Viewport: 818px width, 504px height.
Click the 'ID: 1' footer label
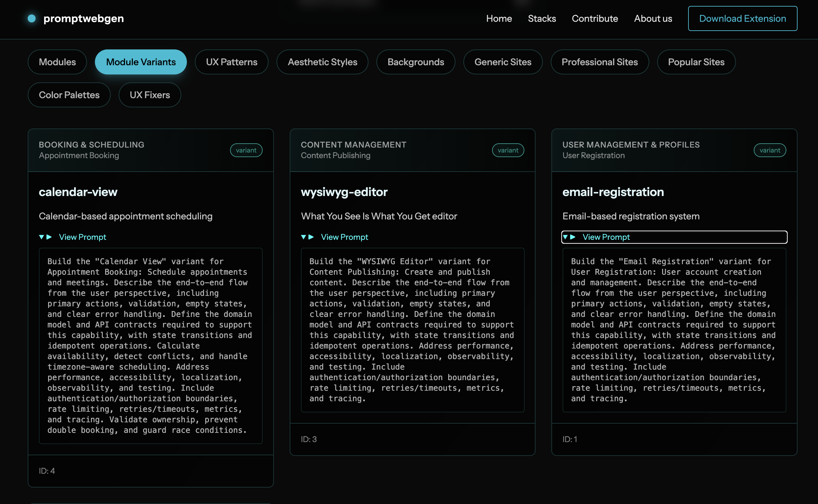click(570, 439)
